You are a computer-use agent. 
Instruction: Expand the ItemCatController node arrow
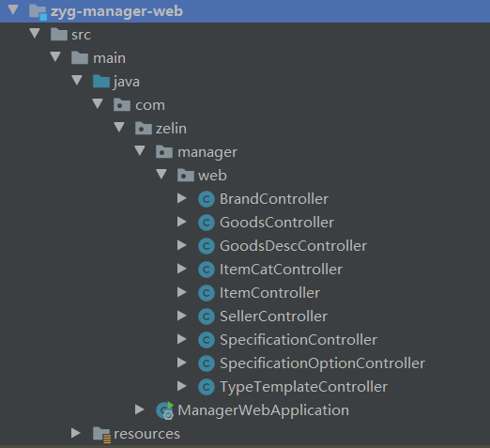click(182, 269)
